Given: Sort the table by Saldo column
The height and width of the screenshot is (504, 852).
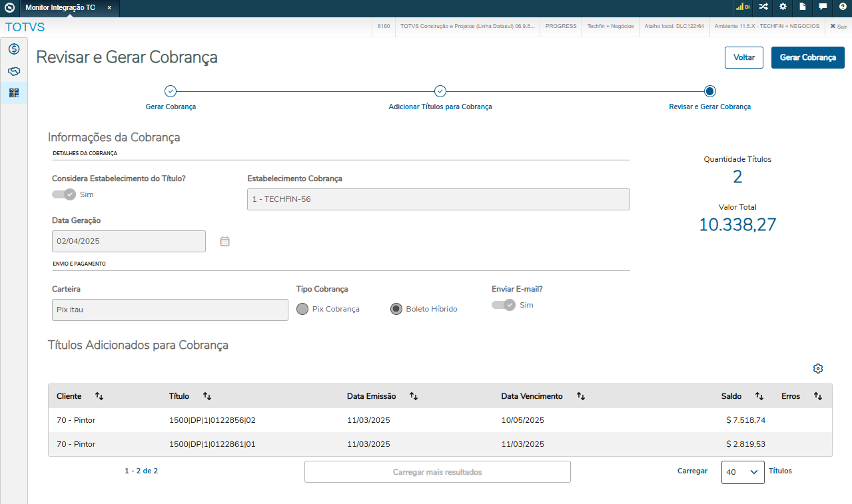Looking at the screenshot, I should point(759,396).
